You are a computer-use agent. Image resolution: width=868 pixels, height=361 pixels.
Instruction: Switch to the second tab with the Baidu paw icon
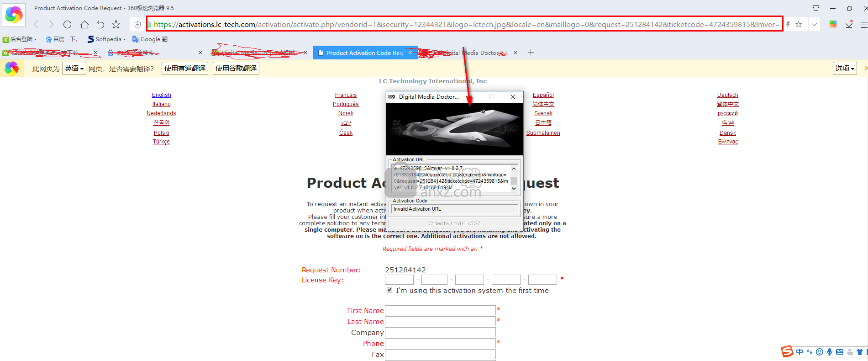tap(154, 53)
